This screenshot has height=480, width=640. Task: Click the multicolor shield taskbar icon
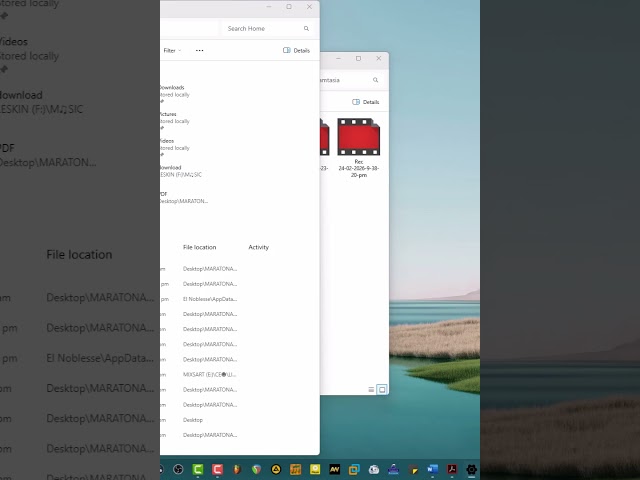pos(256,469)
